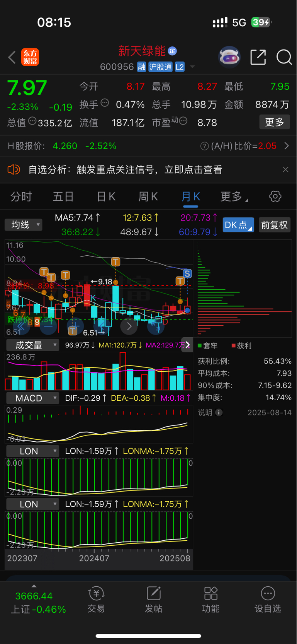Select the 月K tab
This screenshot has height=644, width=297.
190,196
